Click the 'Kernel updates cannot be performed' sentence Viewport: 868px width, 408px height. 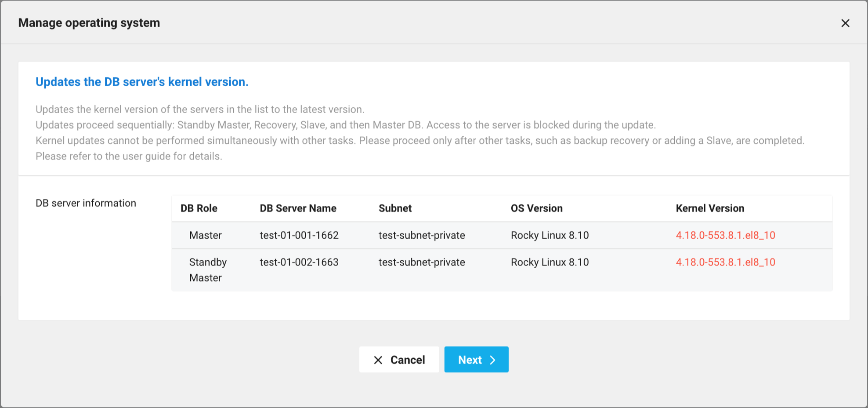(x=420, y=141)
